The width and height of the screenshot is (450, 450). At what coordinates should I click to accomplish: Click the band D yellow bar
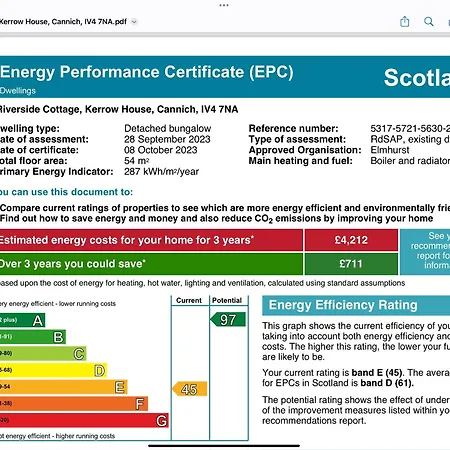(x=53, y=370)
